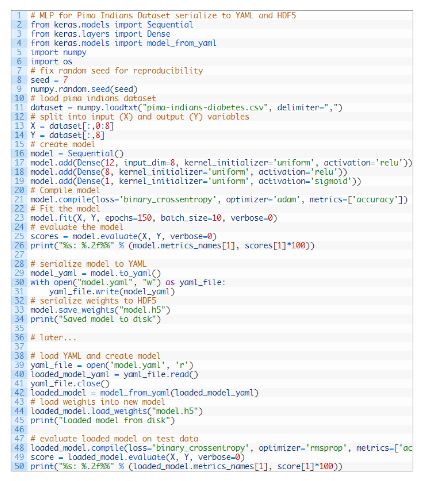Click the 'import os' line

tap(51, 62)
